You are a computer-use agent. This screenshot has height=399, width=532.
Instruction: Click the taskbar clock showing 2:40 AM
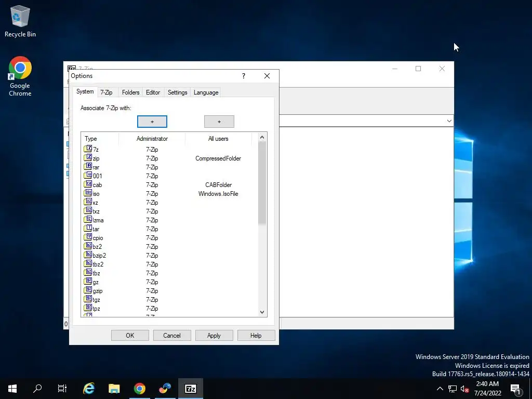coord(487,389)
